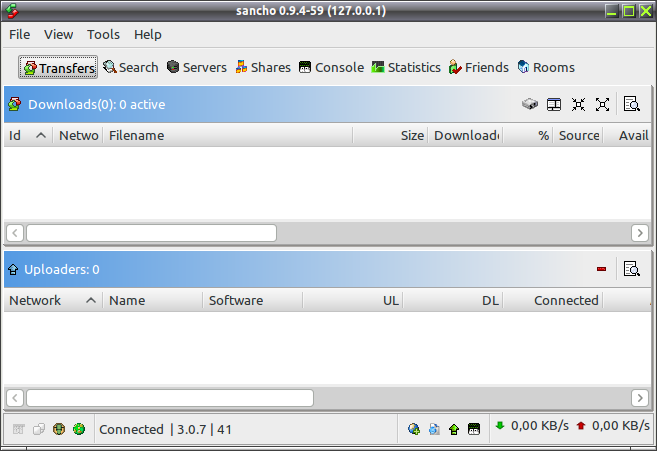The width and height of the screenshot is (657, 451).
Task: Collapse all downloads with the inward arrows icon
Action: coord(578,104)
